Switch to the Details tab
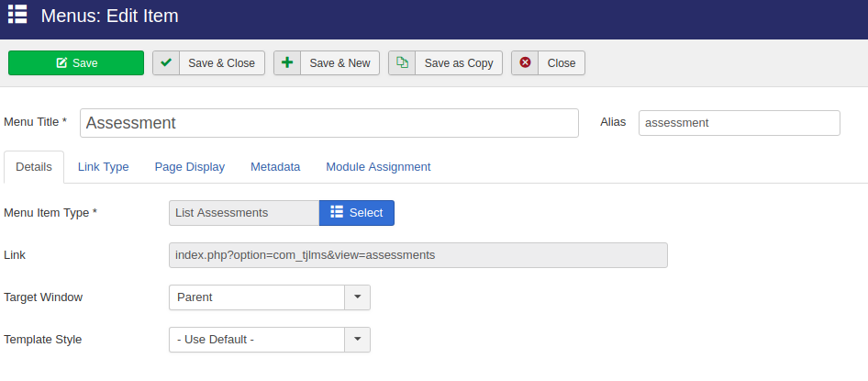The image size is (868, 381). tap(34, 167)
